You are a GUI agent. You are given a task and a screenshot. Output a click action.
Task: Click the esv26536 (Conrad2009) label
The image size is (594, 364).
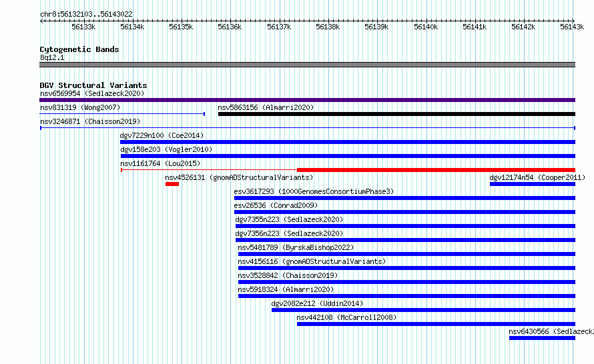pos(276,205)
